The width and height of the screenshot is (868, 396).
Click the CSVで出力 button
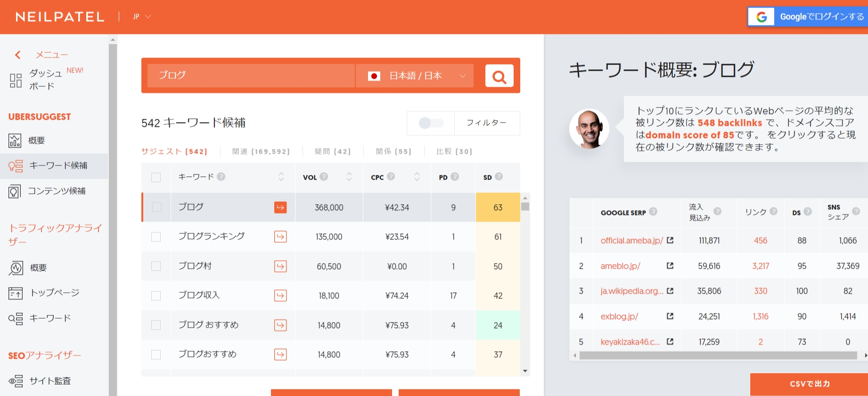[809, 384]
